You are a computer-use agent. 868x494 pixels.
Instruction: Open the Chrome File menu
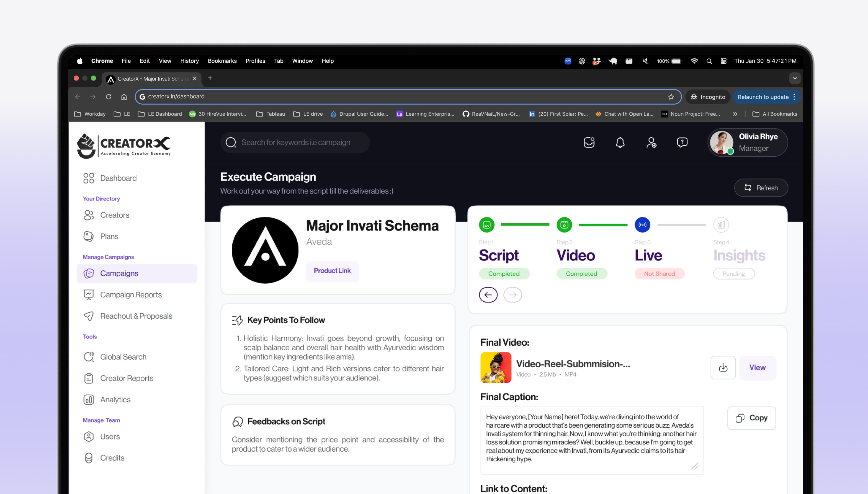(126, 61)
